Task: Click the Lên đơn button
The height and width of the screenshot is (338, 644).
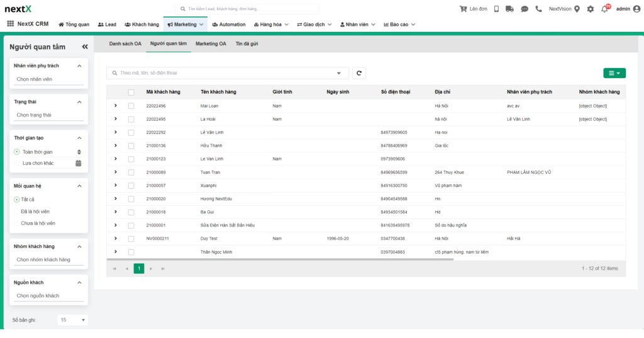Action: tap(473, 9)
